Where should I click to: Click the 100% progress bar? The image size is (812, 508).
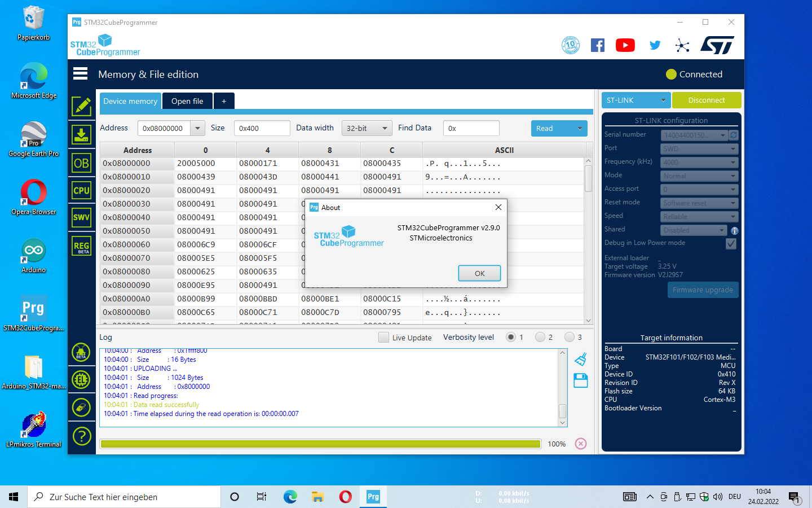(x=320, y=444)
